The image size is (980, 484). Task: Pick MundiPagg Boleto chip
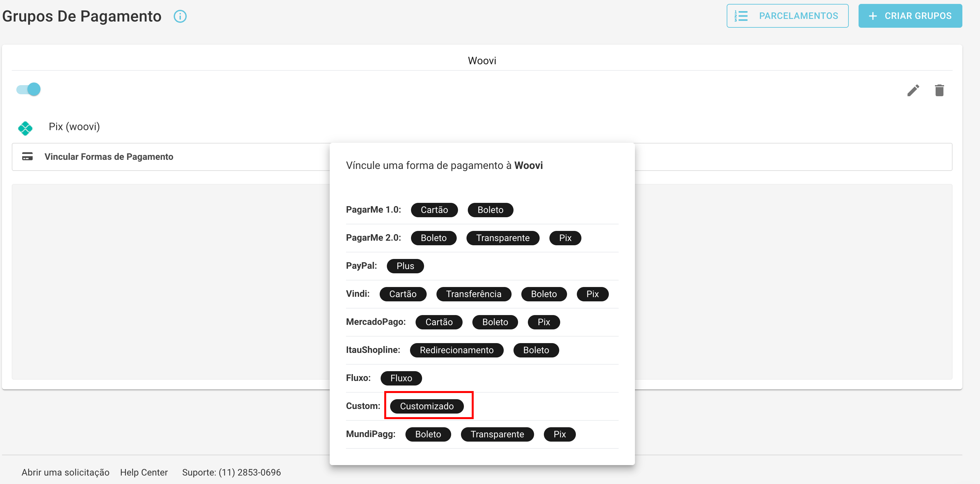coord(428,434)
